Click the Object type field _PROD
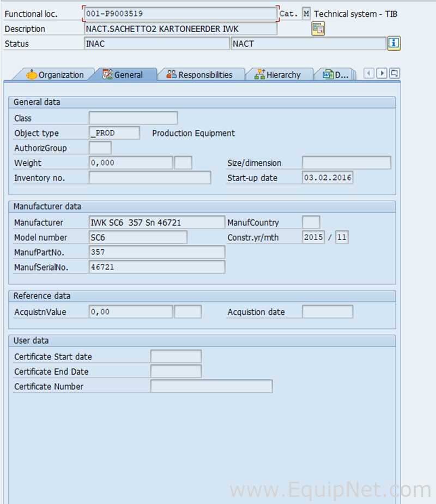The image size is (436, 504). point(114,133)
